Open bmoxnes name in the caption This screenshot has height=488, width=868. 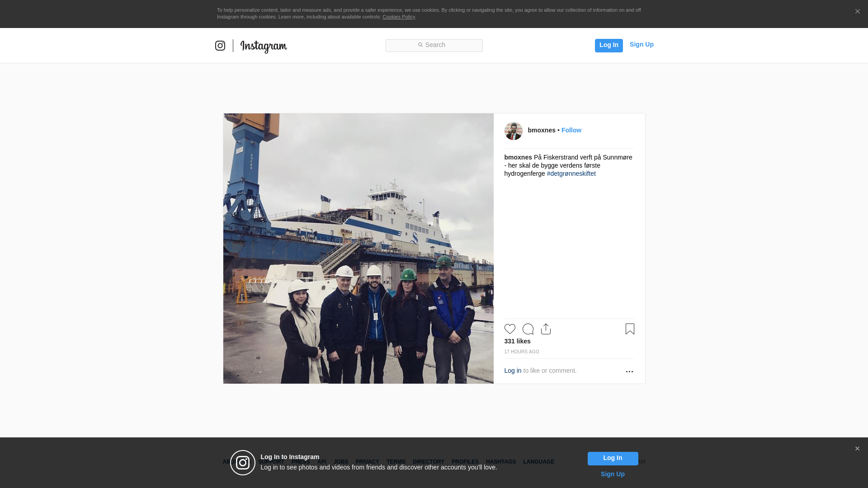(518, 157)
